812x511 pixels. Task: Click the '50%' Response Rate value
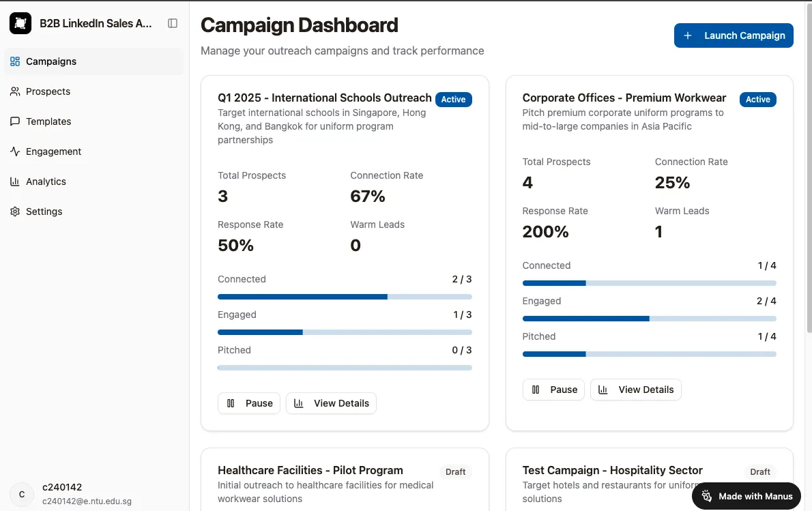pyautogui.click(x=235, y=246)
